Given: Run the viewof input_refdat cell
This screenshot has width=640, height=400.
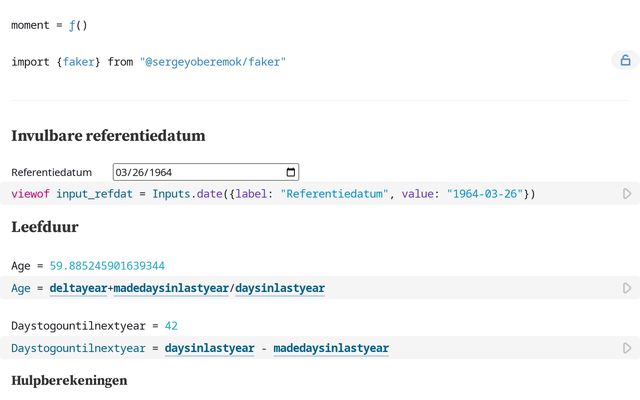Looking at the screenshot, I should click(627, 194).
